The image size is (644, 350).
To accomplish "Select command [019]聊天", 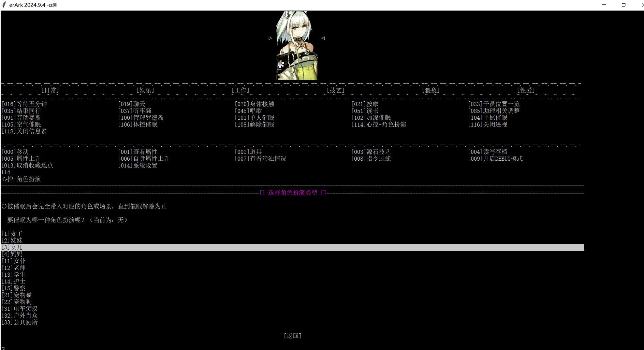I will 132,104.
